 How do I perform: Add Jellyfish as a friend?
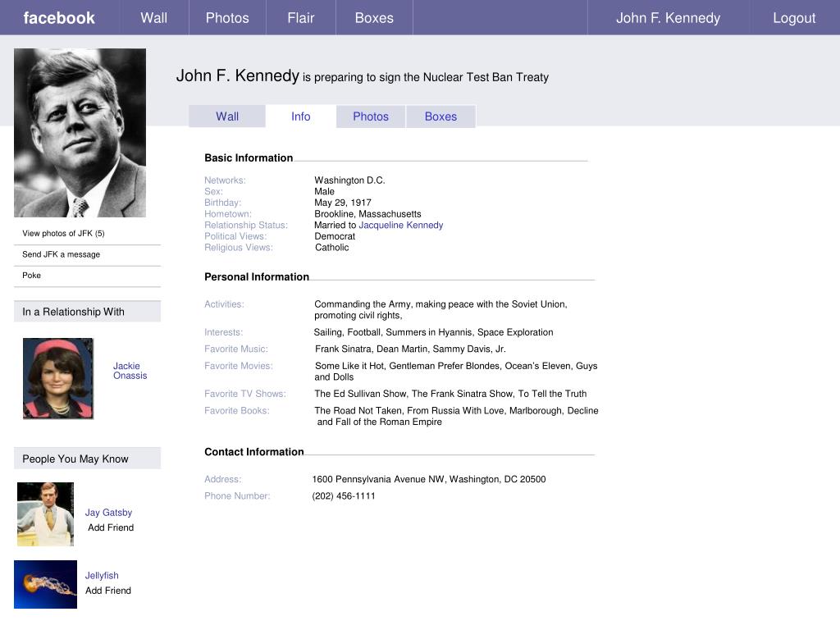pyautogui.click(x=108, y=591)
